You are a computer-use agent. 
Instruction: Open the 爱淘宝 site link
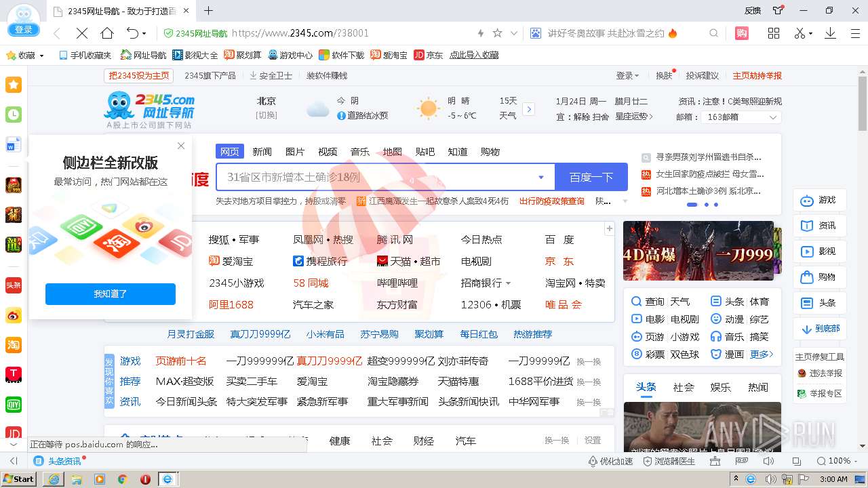(x=231, y=261)
